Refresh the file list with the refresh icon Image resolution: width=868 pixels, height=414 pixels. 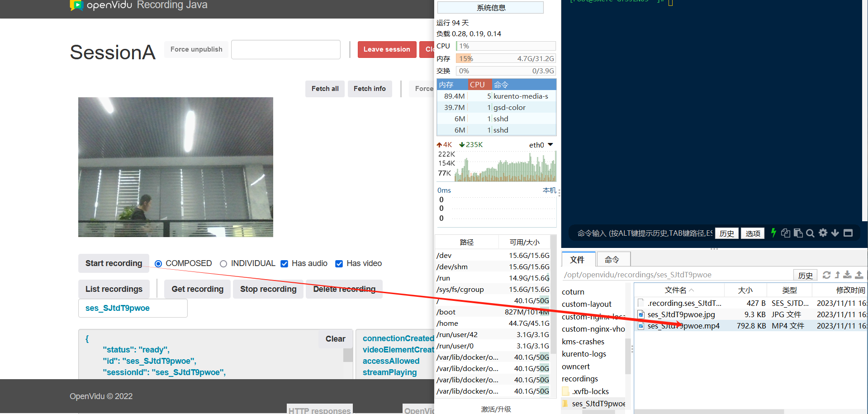tap(826, 275)
